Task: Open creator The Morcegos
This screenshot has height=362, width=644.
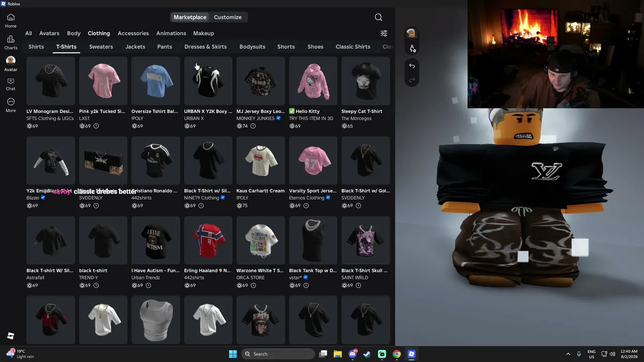Action: tap(356, 119)
